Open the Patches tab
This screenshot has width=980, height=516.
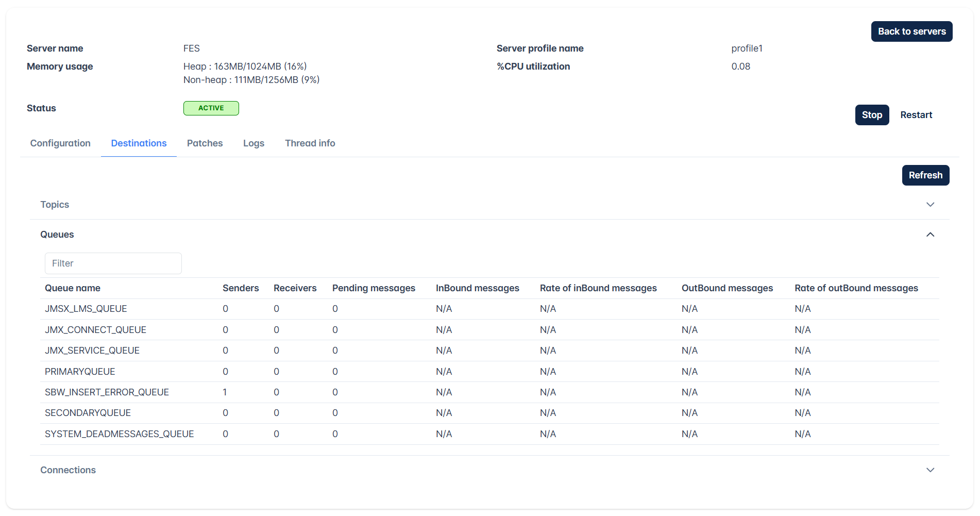coord(205,143)
